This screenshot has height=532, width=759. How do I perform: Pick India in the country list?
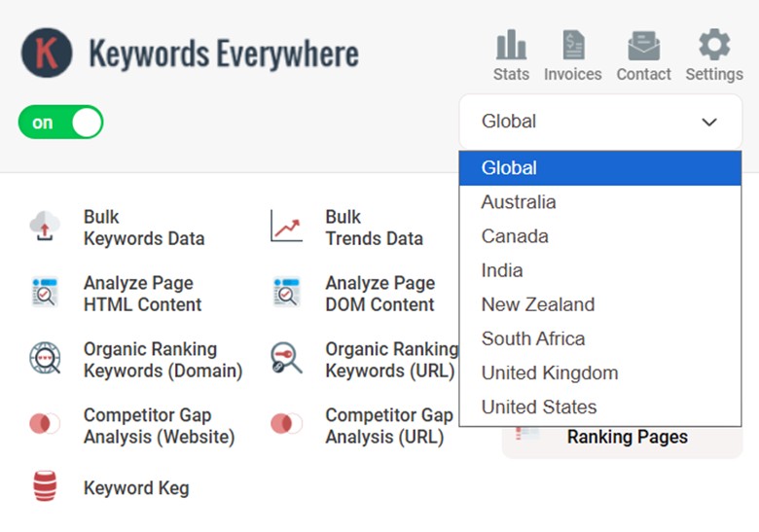pyautogui.click(x=502, y=270)
